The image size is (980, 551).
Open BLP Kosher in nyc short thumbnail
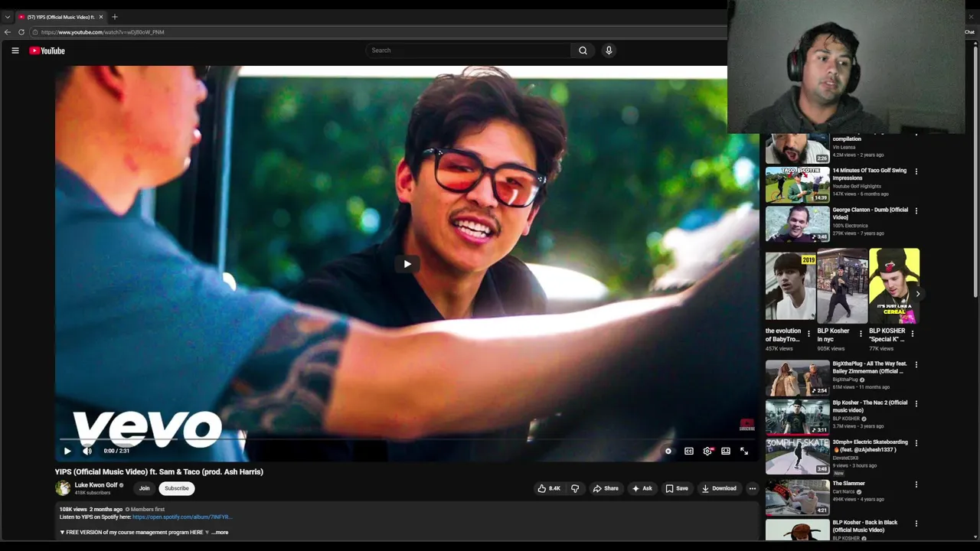(x=842, y=285)
